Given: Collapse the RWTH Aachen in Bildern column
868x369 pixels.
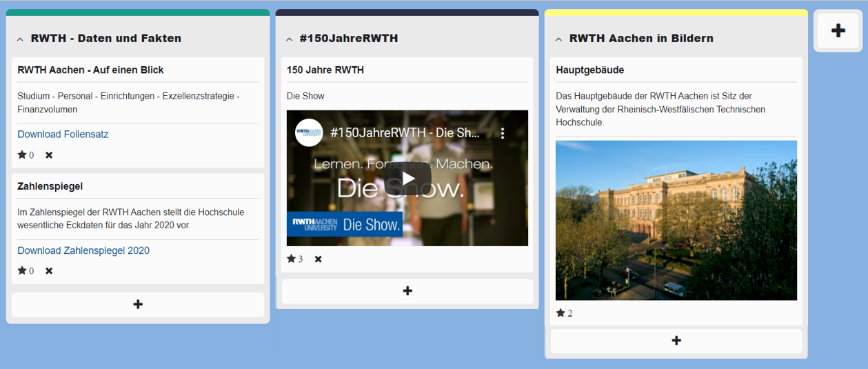Looking at the screenshot, I should point(558,39).
